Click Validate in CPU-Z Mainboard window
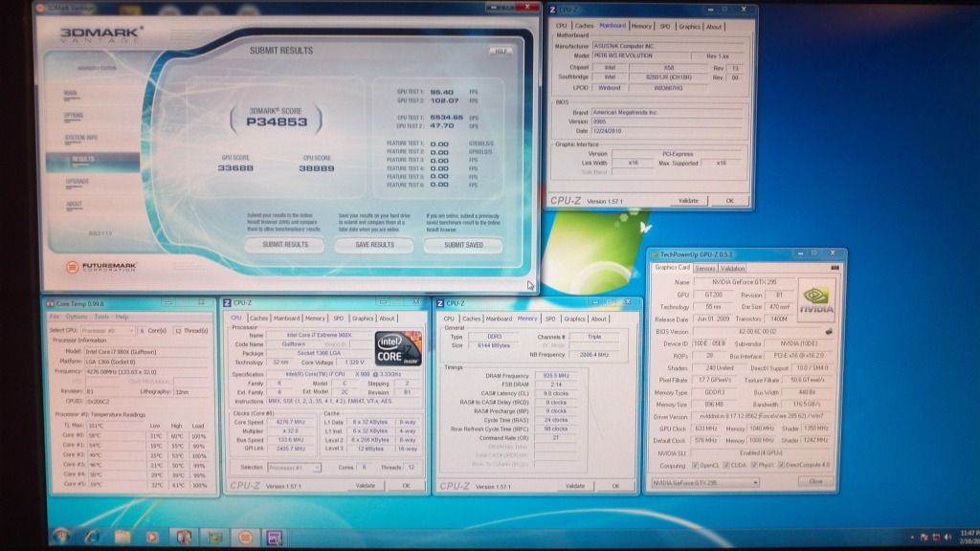Screen dimensions: 980x551 (x=688, y=201)
